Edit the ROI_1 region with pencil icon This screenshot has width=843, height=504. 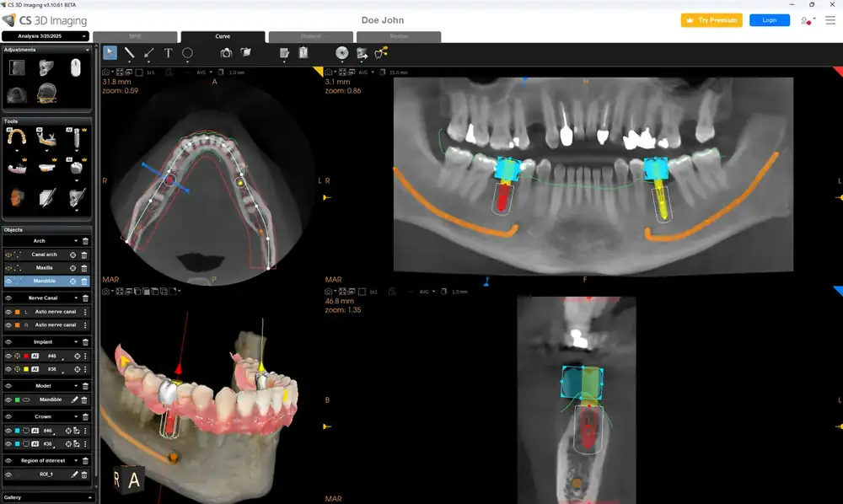(x=75, y=475)
